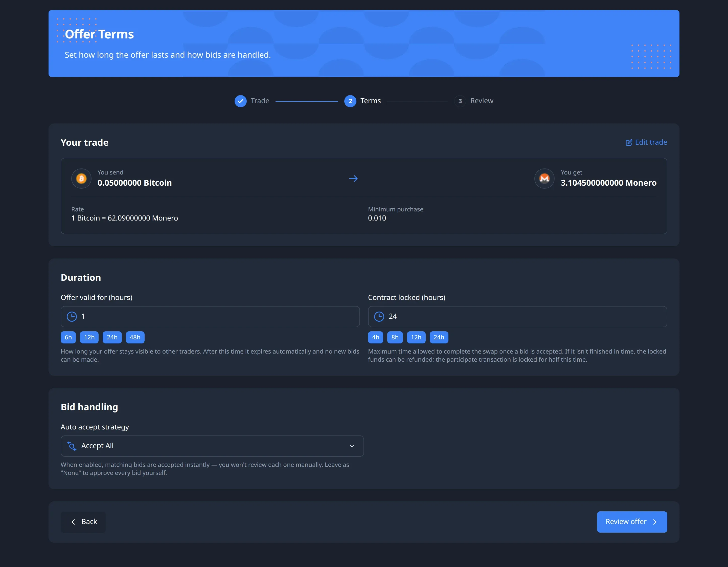Click the arrow between send and get

[353, 179]
